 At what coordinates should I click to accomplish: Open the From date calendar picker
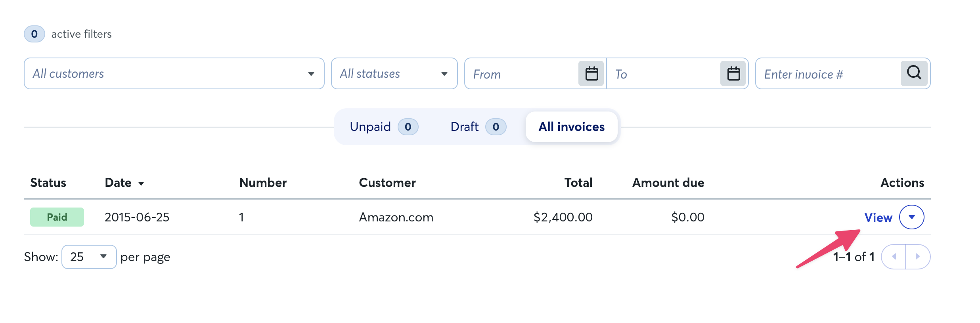coord(591,73)
